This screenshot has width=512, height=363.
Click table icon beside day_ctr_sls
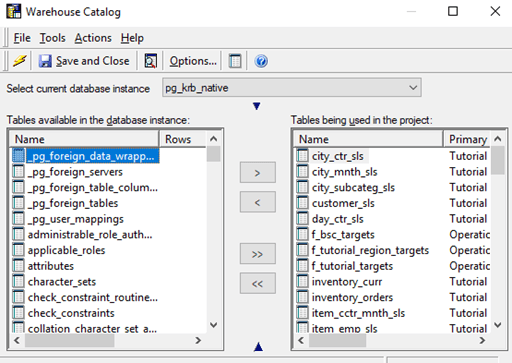(x=302, y=218)
